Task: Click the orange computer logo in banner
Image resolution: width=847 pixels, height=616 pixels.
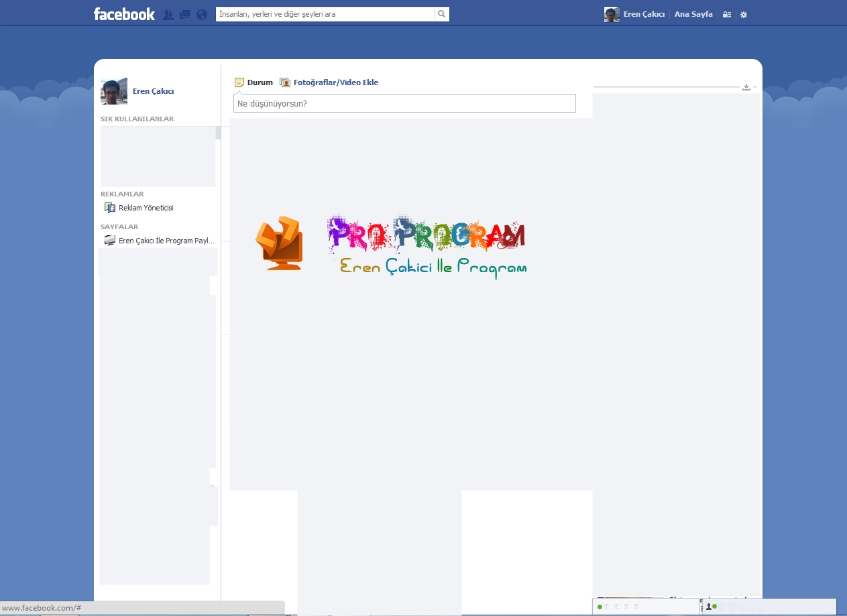Action: (279, 243)
